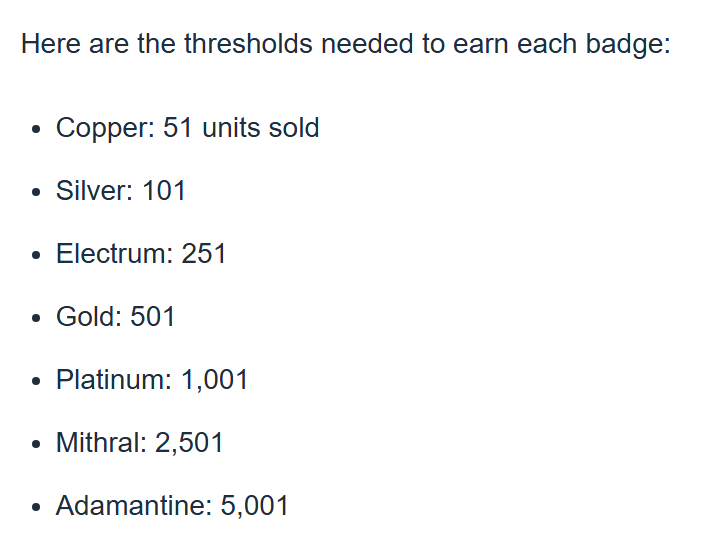Click the Silver threshold value 101
The image size is (703, 540).
(164, 191)
